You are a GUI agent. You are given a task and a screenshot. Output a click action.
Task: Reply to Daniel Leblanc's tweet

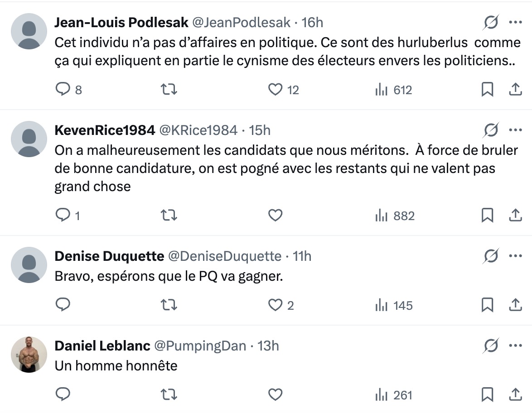pos(63,394)
